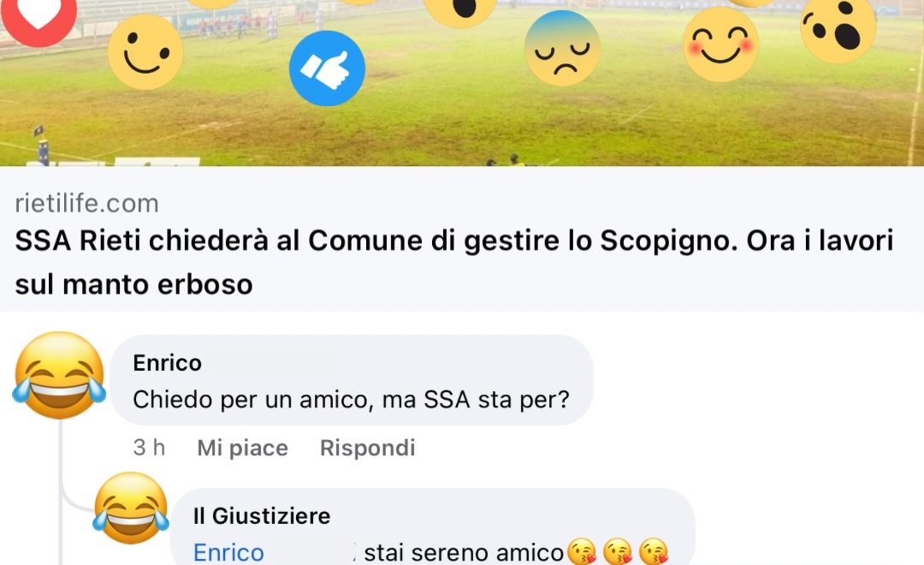Open the SSA Rieti Scopigno article headline
Viewport: 924px width, 565px height.
pos(453,262)
